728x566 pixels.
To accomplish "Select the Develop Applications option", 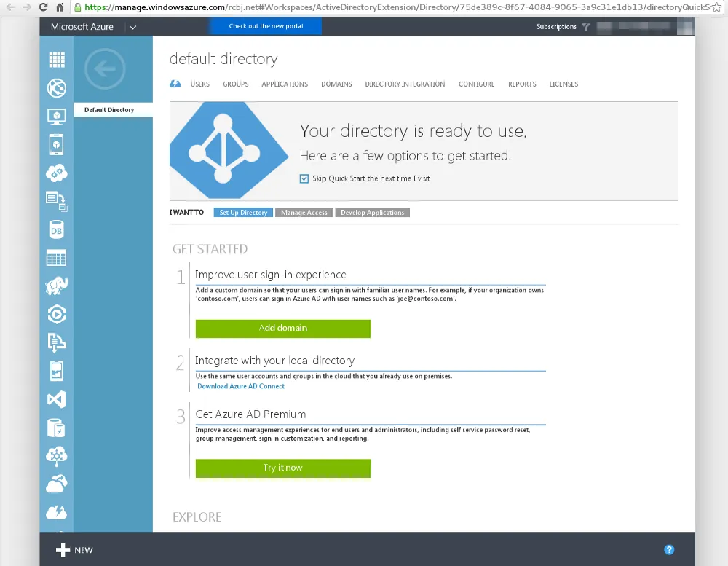I will [372, 213].
